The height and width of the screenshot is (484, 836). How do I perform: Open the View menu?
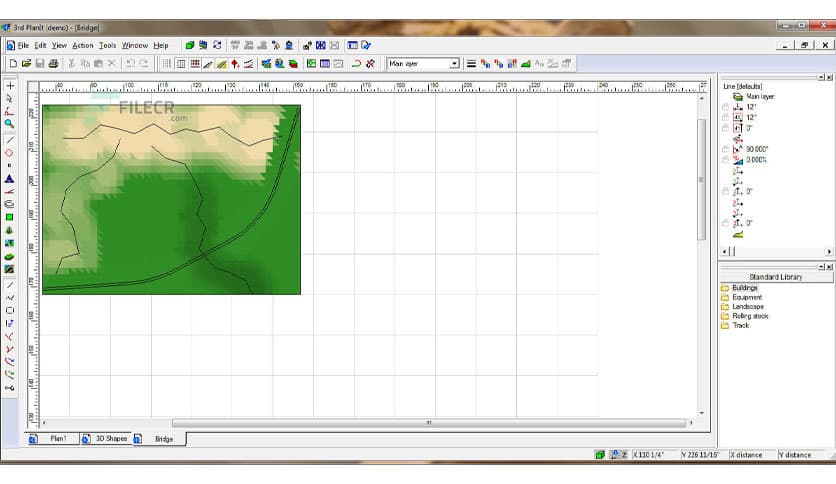pos(59,46)
